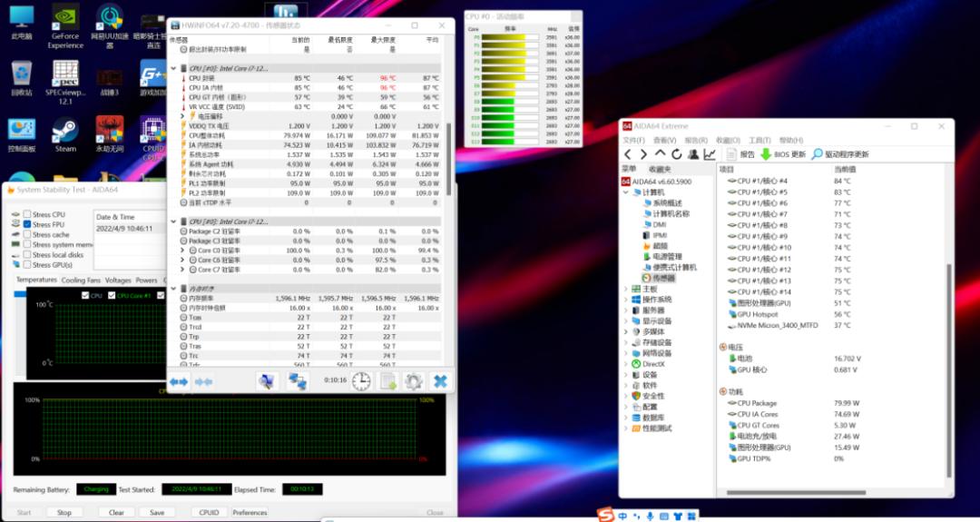Open the 工具(T) menu in AIDA64
The image size is (980, 522).
(759, 141)
